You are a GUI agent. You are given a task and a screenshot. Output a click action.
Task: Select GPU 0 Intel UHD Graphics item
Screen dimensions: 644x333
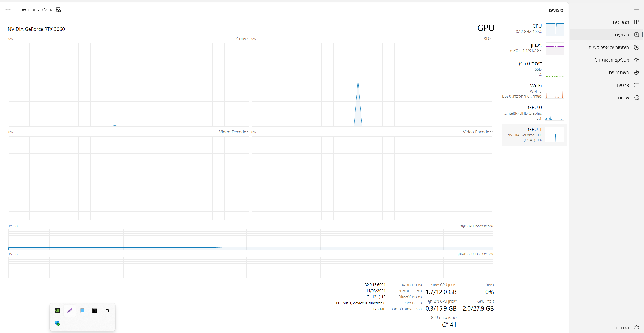point(535,113)
